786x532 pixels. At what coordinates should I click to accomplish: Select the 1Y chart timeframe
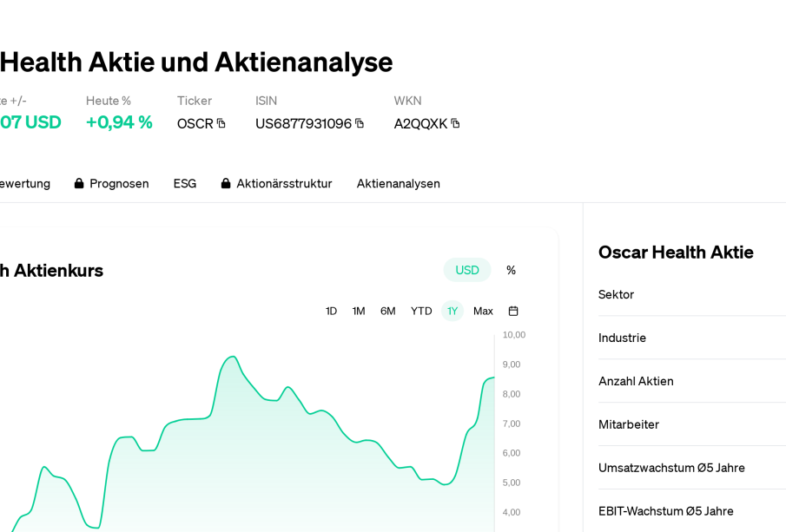452,311
